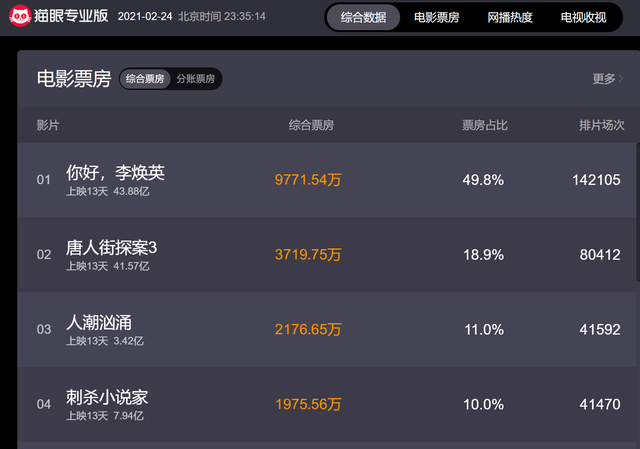Click the 更多 chevron arrow
The height and width of the screenshot is (449, 640).
621,78
